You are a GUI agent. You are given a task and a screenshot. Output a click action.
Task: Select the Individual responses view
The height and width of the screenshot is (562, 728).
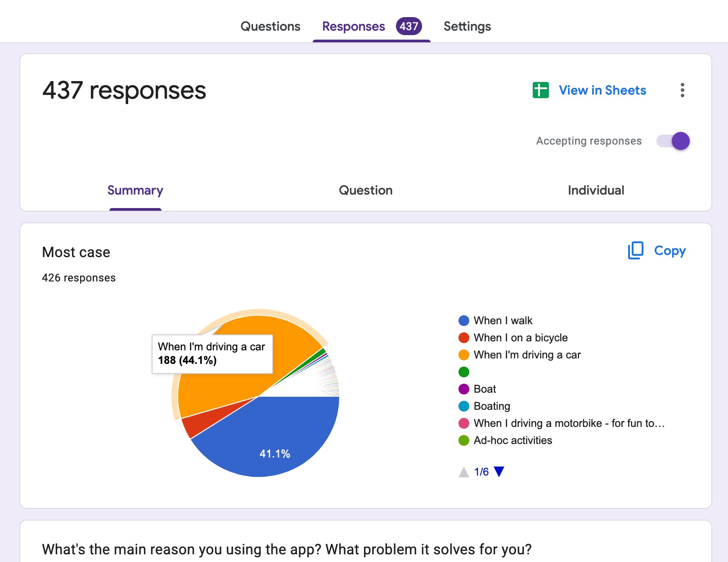coord(596,190)
